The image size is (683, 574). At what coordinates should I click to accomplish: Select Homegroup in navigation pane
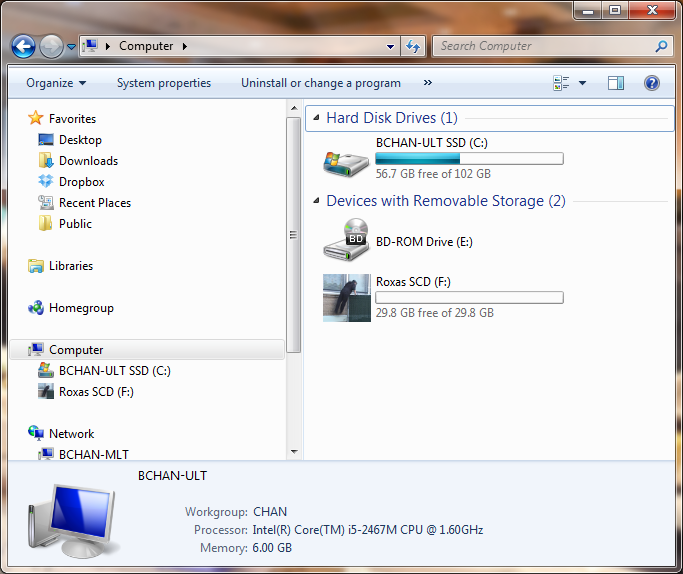pos(81,307)
